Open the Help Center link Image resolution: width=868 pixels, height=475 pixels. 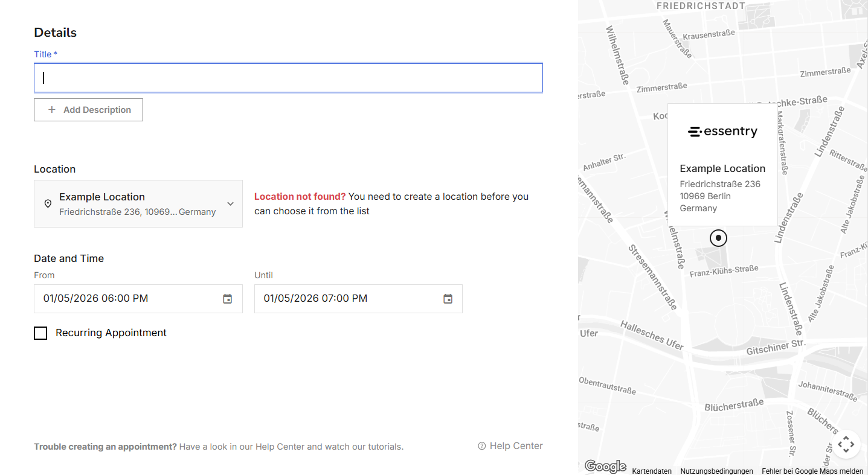510,446
